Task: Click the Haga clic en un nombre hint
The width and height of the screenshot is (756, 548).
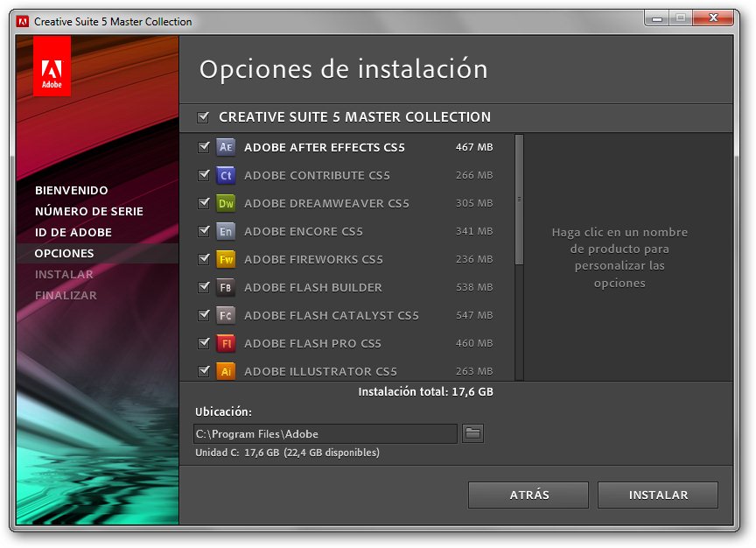Action: (619, 257)
